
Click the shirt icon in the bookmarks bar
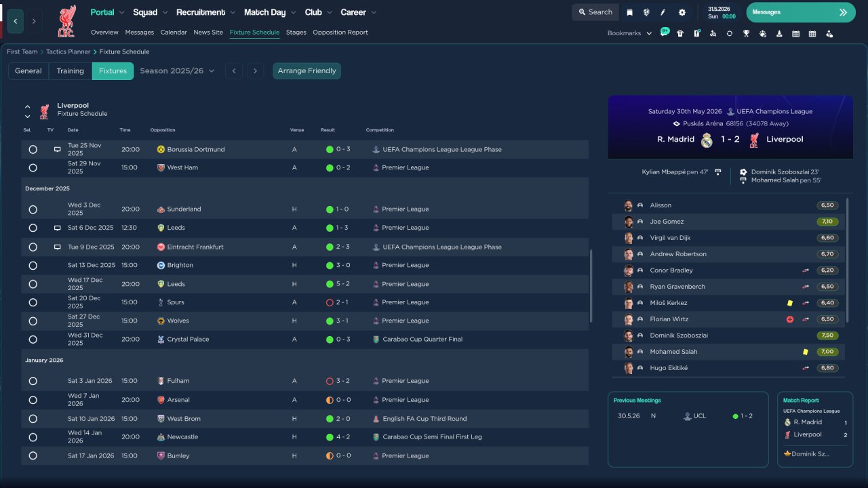pyautogui.click(x=680, y=33)
